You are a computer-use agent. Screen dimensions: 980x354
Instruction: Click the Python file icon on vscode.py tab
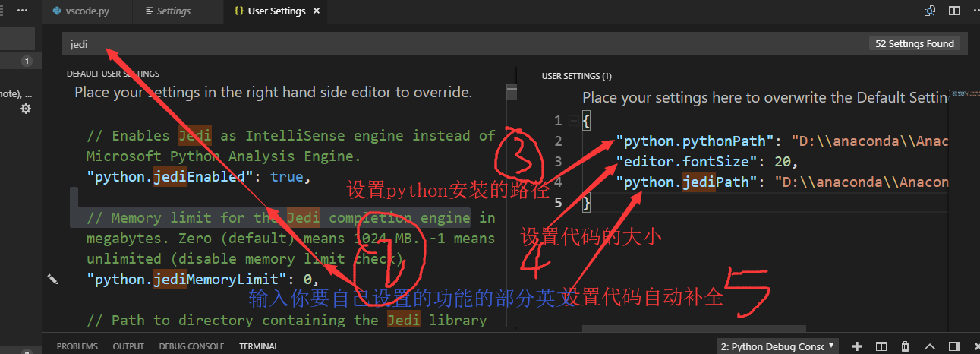[58, 11]
